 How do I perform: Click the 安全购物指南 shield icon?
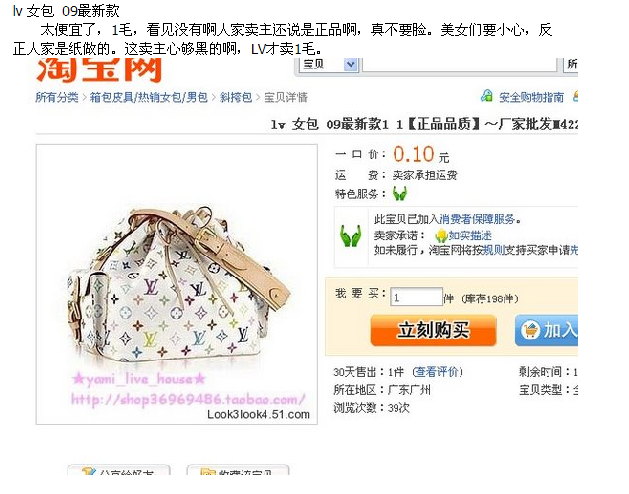click(487, 96)
